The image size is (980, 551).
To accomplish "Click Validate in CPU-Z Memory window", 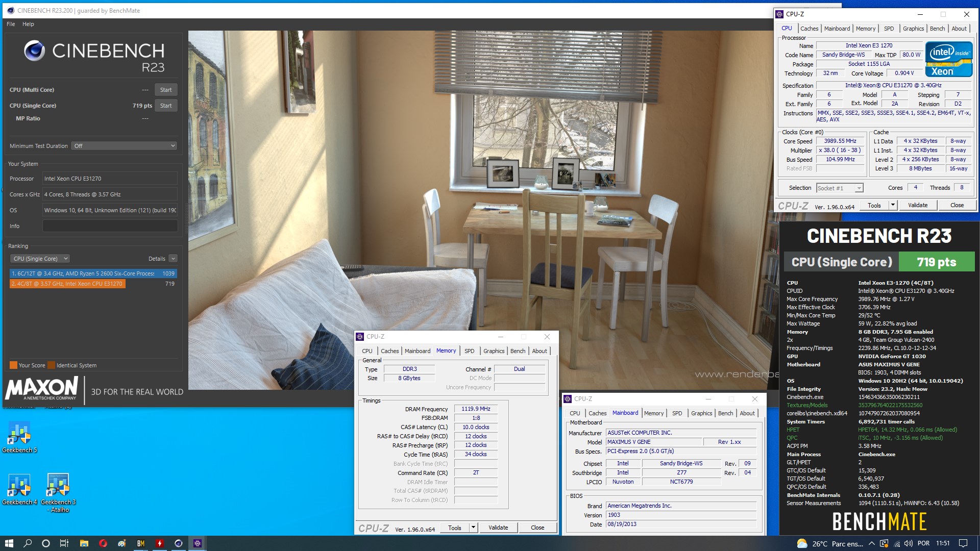I will (x=498, y=528).
